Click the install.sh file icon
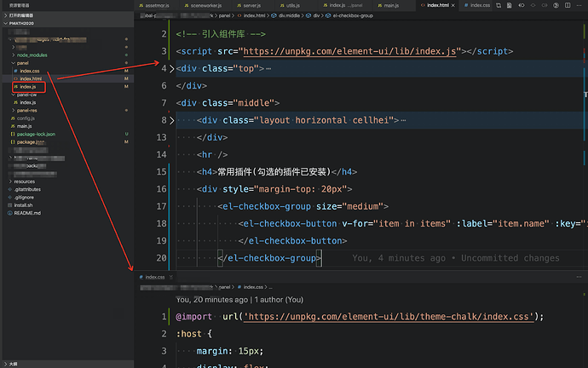The height and width of the screenshot is (368, 588). click(11, 205)
